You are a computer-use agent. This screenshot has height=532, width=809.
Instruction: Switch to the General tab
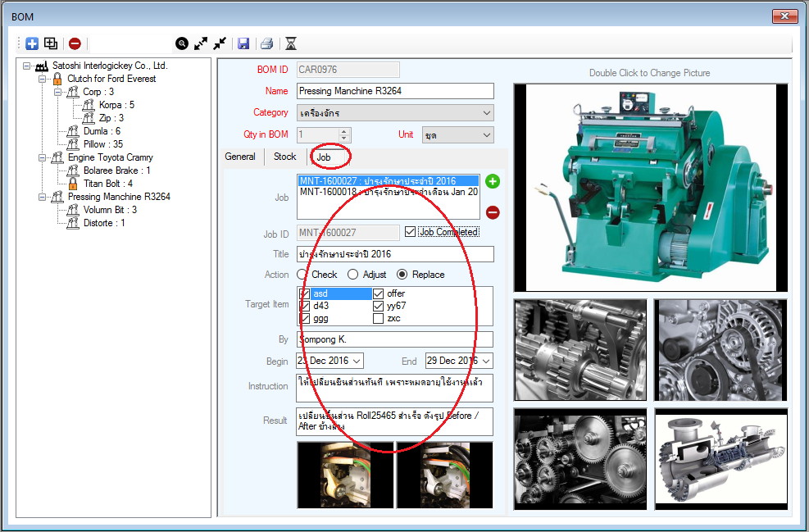(x=240, y=157)
